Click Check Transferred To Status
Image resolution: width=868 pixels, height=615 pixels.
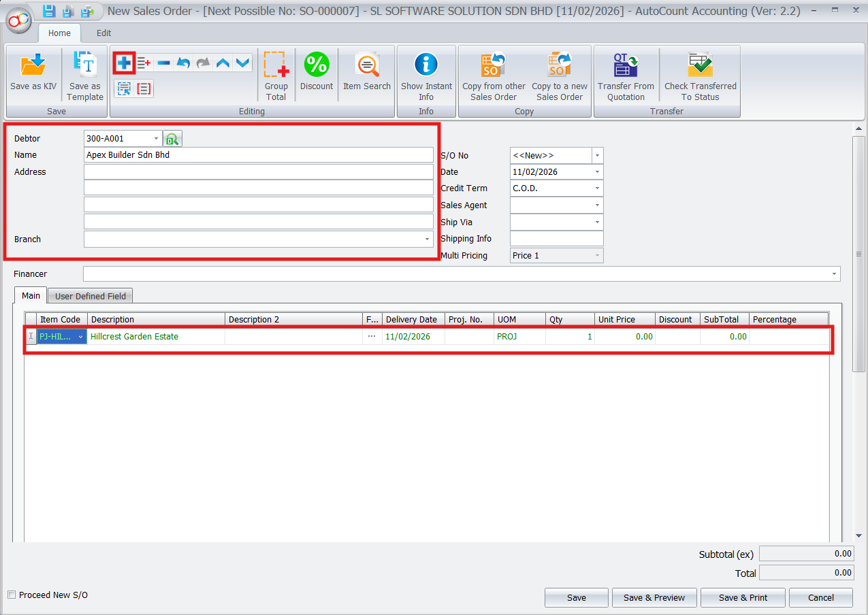pos(700,66)
